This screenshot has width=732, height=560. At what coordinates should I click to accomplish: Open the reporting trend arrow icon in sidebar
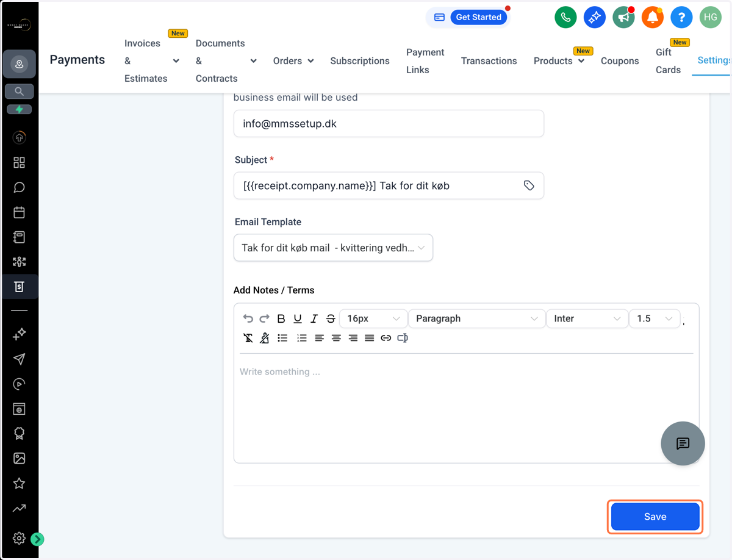click(19, 508)
